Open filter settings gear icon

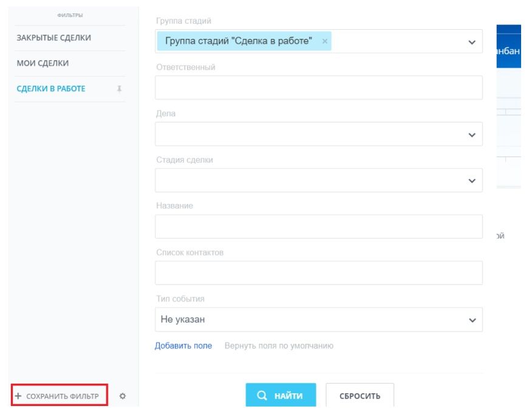point(123,396)
